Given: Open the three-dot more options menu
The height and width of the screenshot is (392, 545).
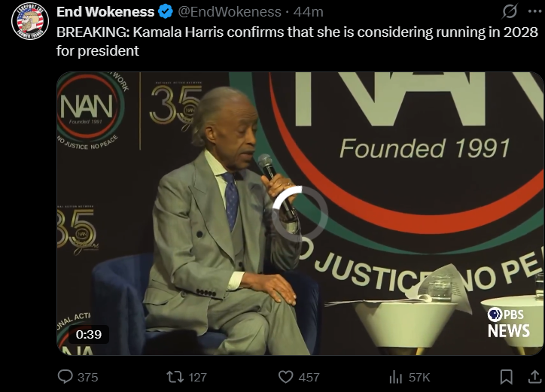Looking at the screenshot, I should (x=534, y=11).
